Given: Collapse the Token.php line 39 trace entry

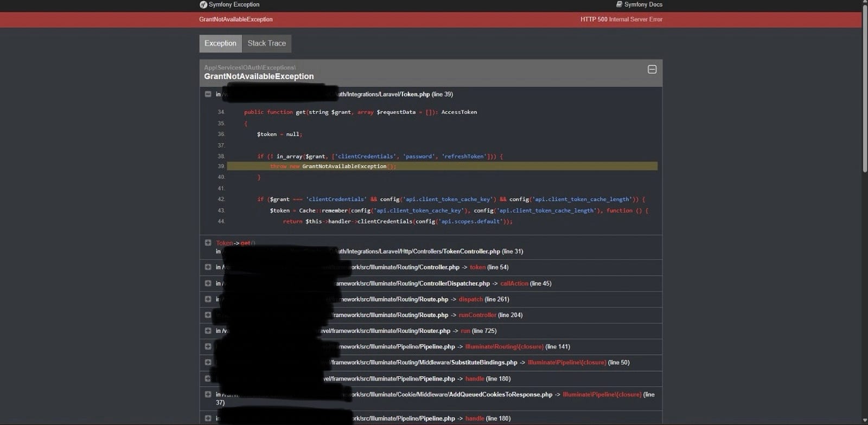Looking at the screenshot, I should click(x=208, y=94).
